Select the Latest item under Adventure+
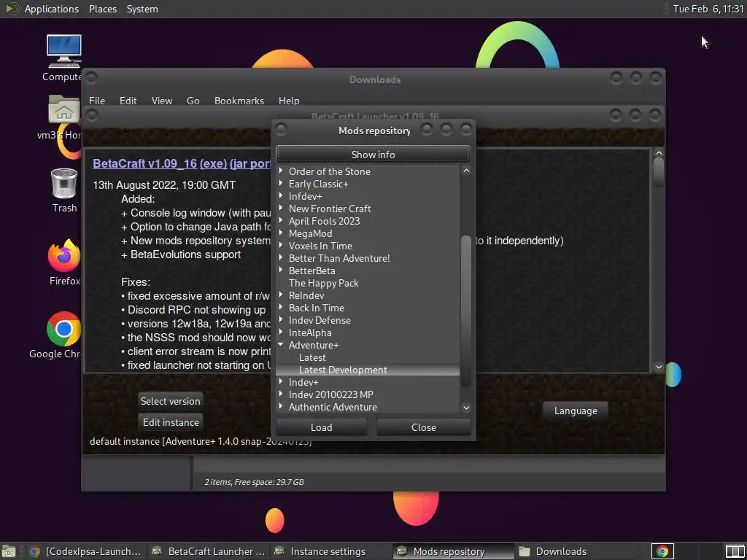 coord(312,357)
